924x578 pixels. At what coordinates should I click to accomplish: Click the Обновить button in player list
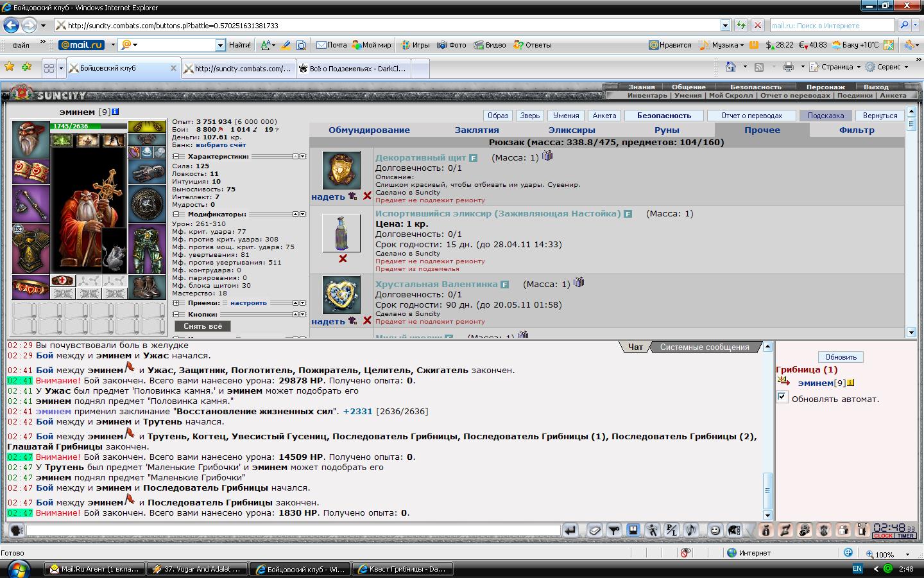click(841, 357)
